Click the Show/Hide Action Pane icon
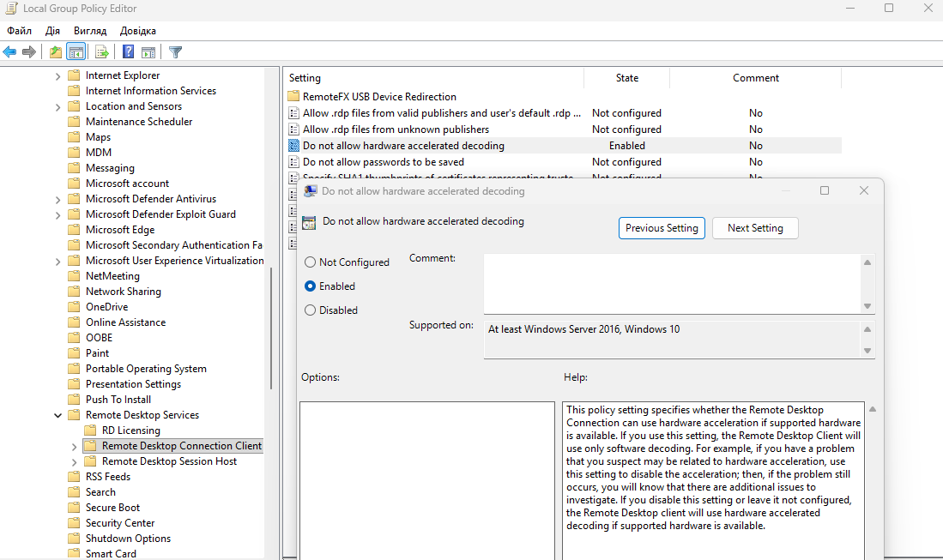Screen dimensions: 943x560 148,52
